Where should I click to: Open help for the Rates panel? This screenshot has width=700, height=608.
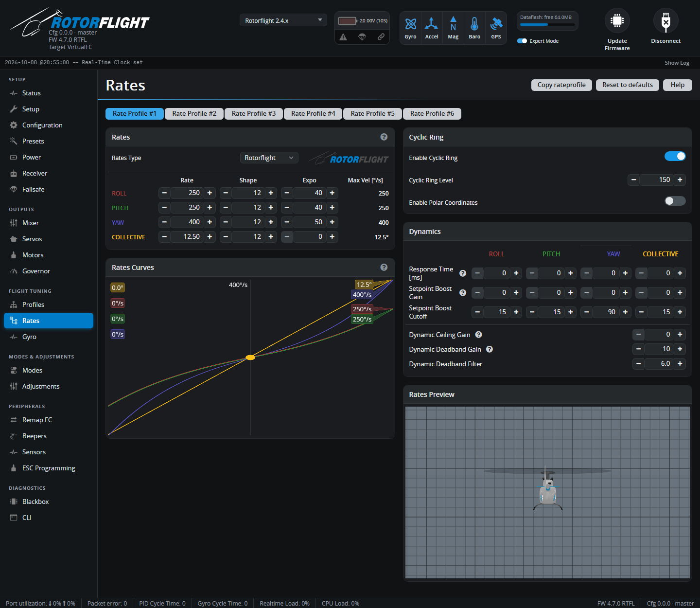click(384, 137)
